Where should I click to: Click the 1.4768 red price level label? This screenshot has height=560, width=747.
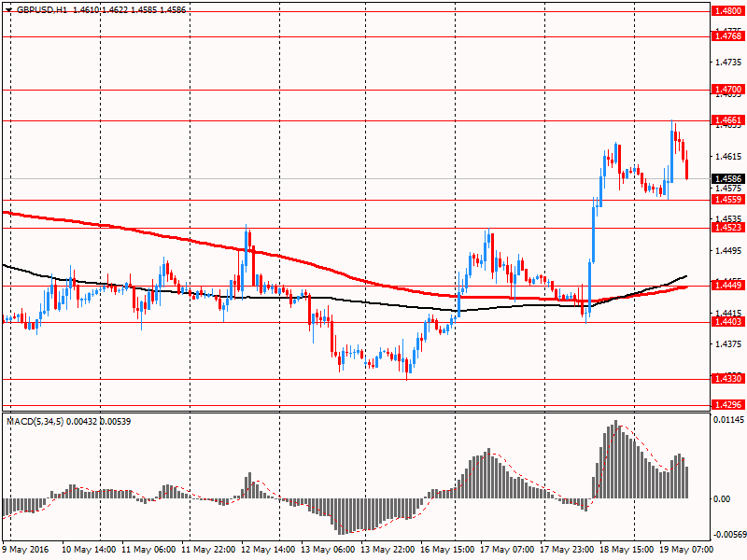[728, 36]
